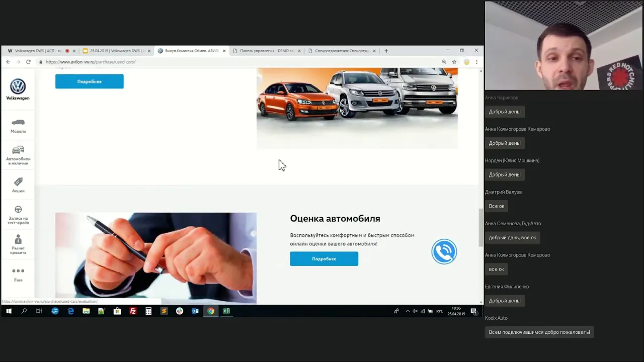Open Автомобили в наличии sidebar icon

(18, 150)
